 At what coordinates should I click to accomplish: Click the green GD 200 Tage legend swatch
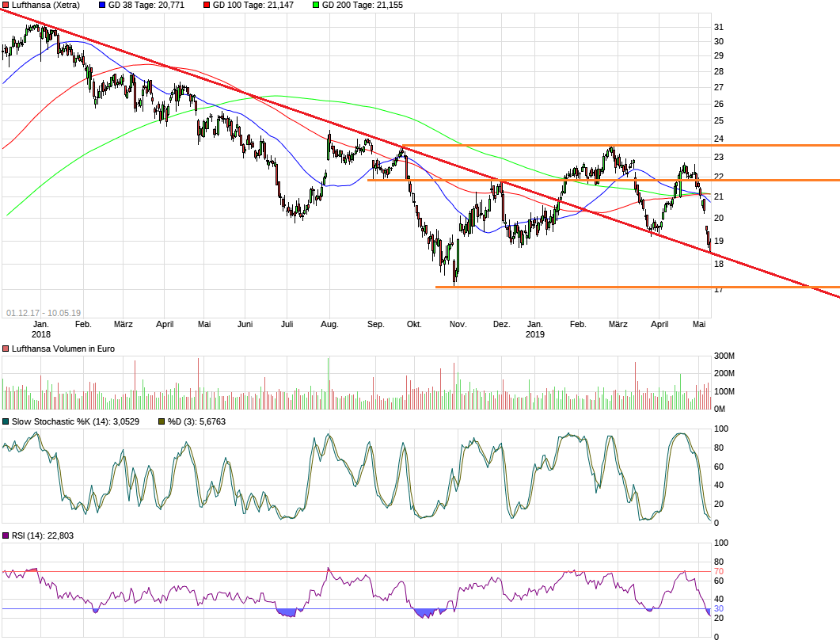coord(316,5)
